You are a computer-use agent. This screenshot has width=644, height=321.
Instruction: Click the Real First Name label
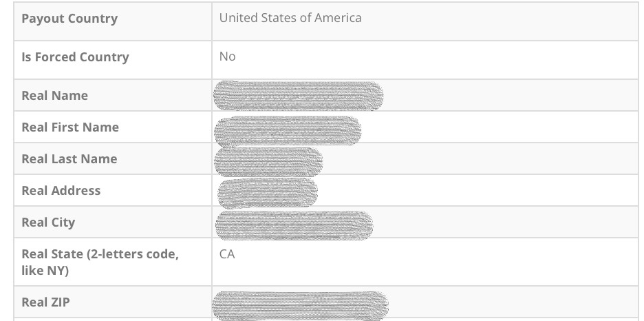(70, 127)
